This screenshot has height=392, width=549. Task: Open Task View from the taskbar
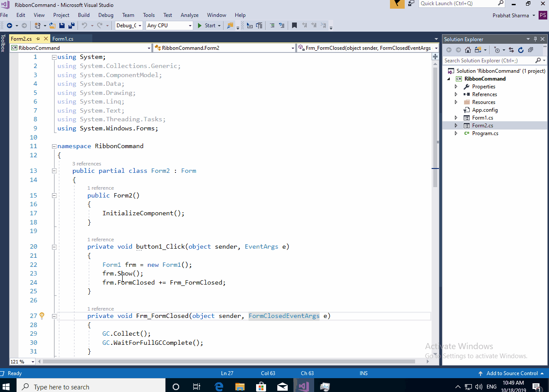click(197, 386)
